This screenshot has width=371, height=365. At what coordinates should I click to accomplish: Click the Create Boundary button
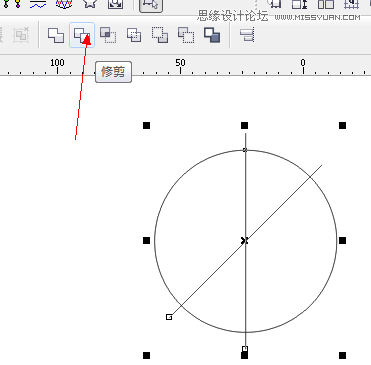[212, 35]
